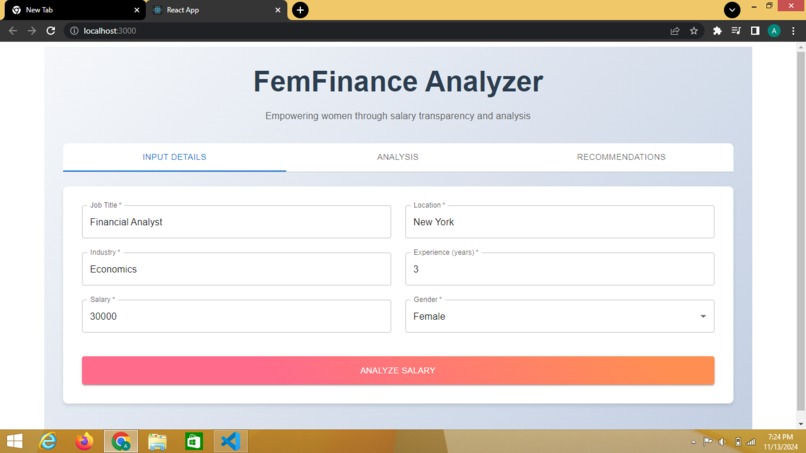806x453 pixels.
Task: Open Visual Studio Code from taskbar
Action: [230, 441]
